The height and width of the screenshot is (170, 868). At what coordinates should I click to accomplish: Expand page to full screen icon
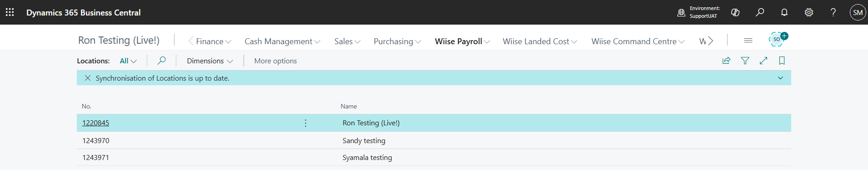[x=763, y=61]
